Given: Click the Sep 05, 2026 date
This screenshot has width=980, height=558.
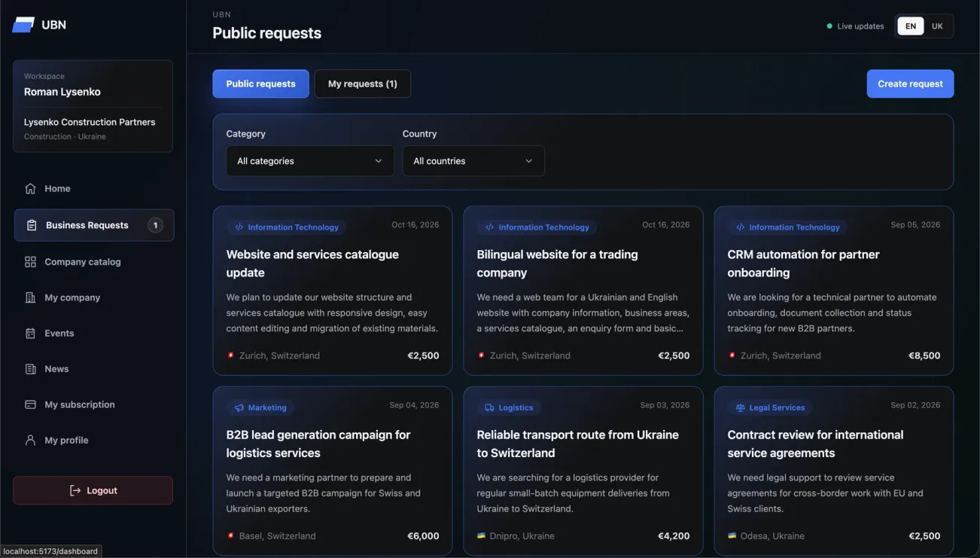Looking at the screenshot, I should click(x=915, y=225).
